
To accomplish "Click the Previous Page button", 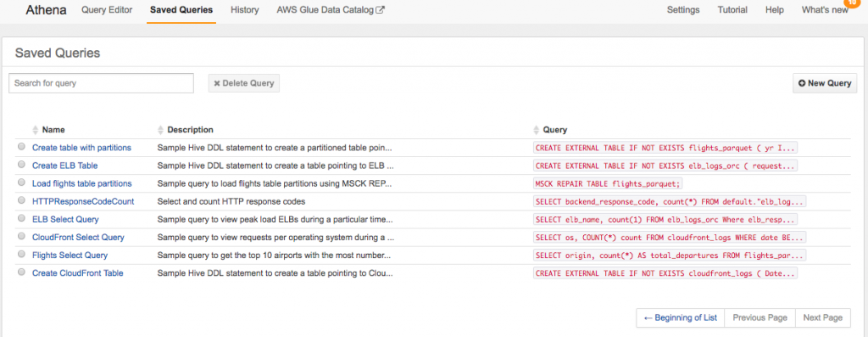I will pyautogui.click(x=760, y=317).
